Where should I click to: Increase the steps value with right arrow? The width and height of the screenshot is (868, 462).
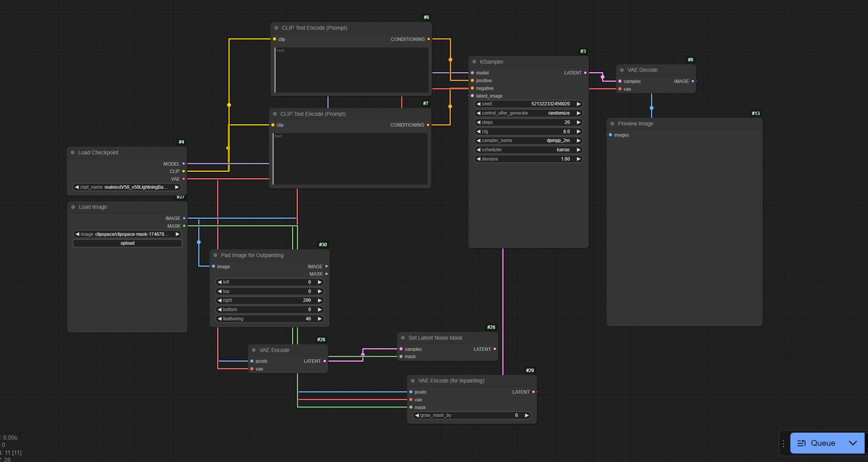(x=578, y=122)
